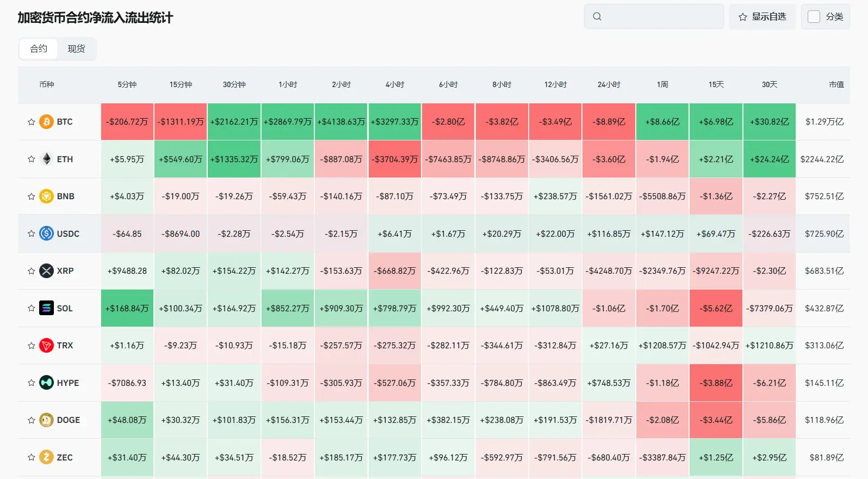This screenshot has width=868, height=479.
Task: Select the 合约 tab
Action: (x=39, y=48)
